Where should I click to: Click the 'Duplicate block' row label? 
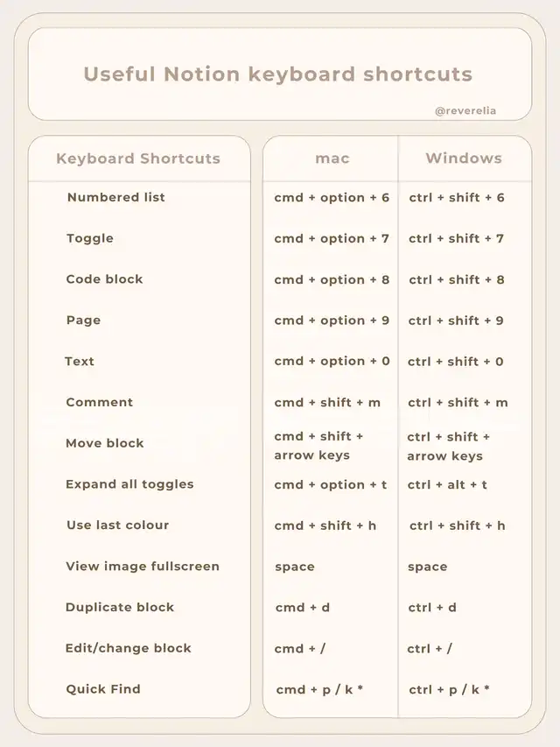[x=120, y=608]
